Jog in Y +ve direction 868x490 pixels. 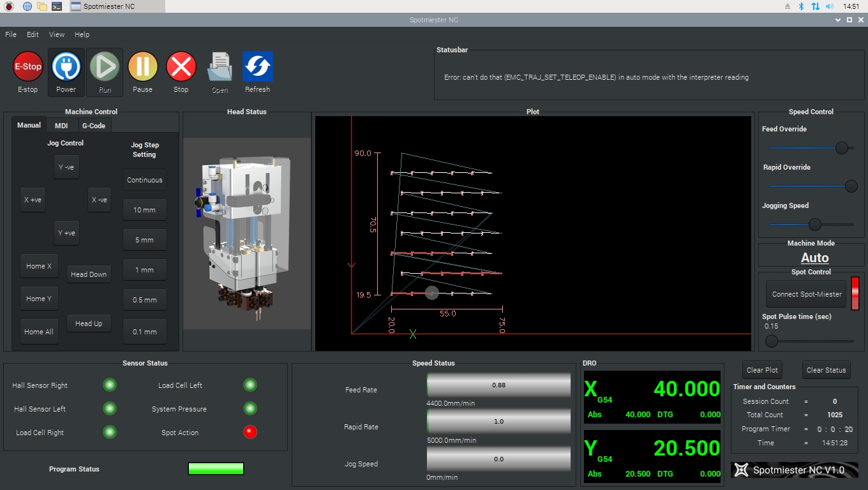(67, 233)
